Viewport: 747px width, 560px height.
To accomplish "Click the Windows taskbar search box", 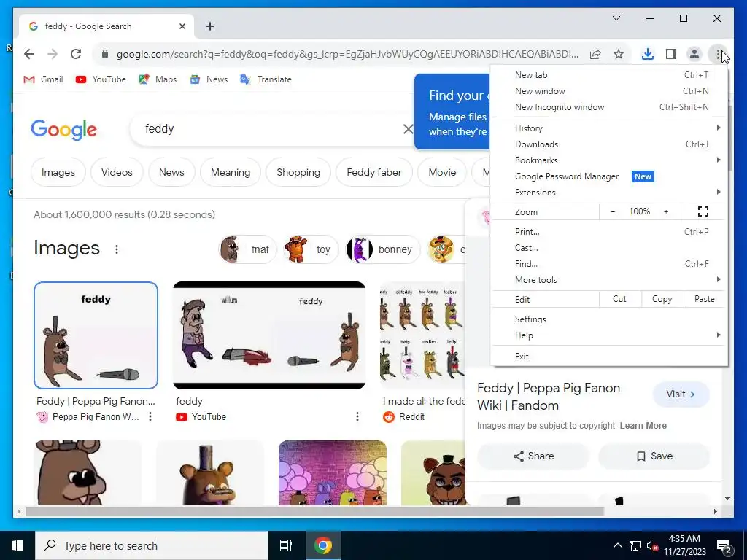I will click(152, 545).
